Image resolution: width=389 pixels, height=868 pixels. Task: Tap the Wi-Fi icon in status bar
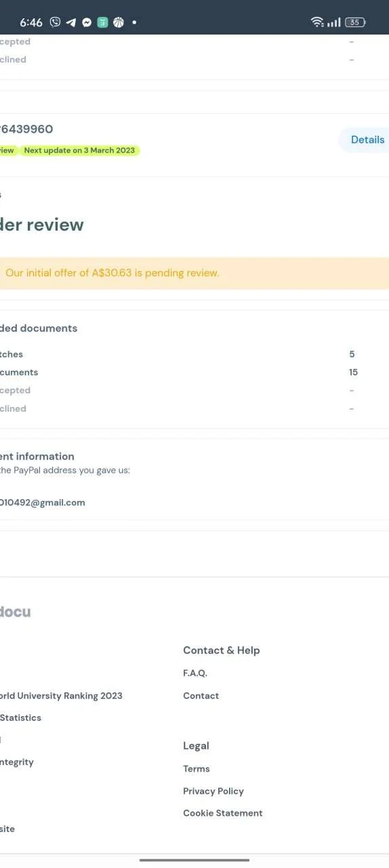pos(317,22)
